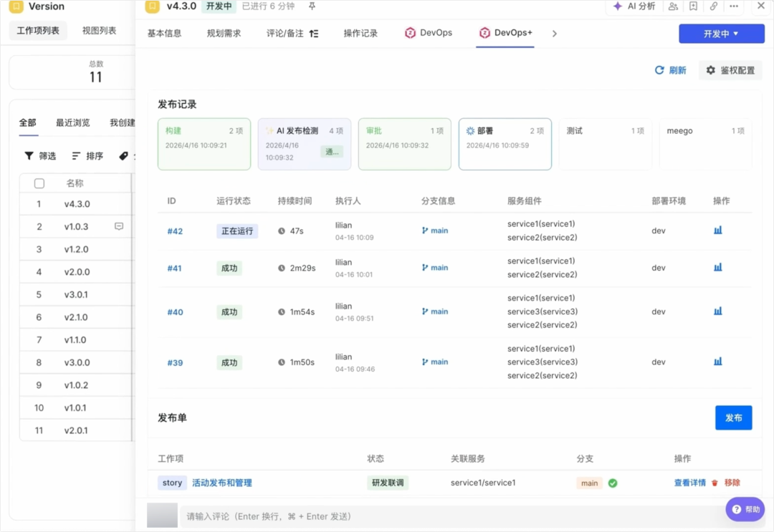
Task: Open the 操作记录 tab
Action: (x=360, y=34)
